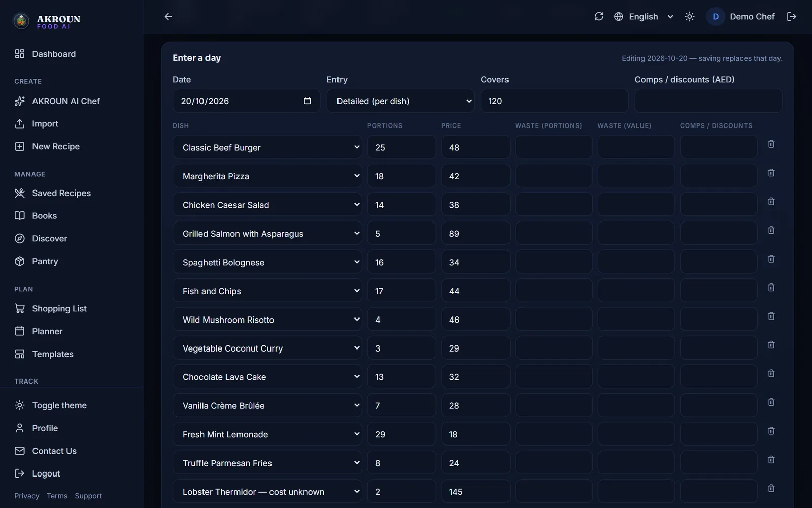The height and width of the screenshot is (508, 812).
Task: Click price field for Grilled Salmon
Action: pos(476,234)
